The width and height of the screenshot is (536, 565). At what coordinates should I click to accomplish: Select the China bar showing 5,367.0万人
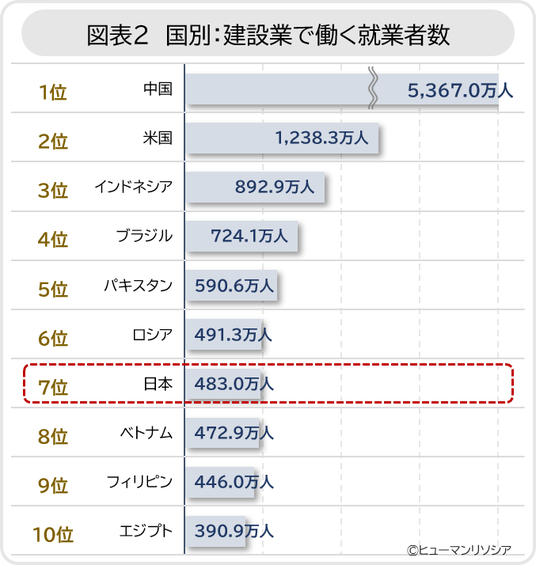point(342,89)
